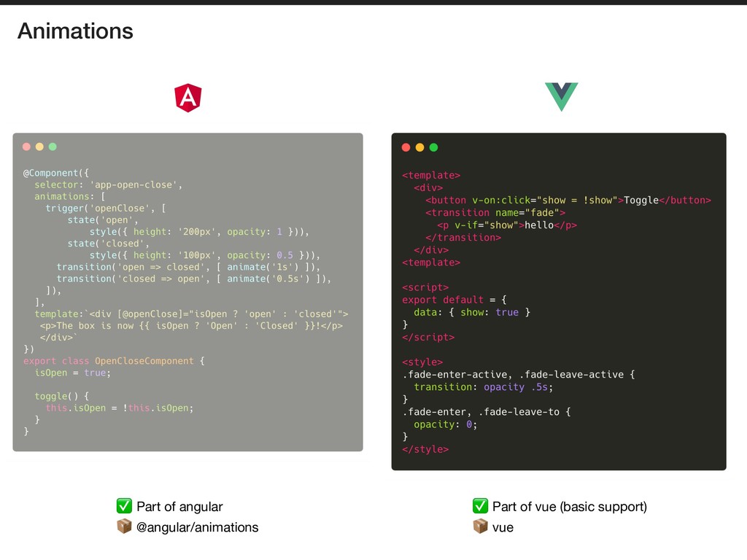747x560 pixels.
Task: Click the "state('closed'," line
Action: [x=108, y=244]
